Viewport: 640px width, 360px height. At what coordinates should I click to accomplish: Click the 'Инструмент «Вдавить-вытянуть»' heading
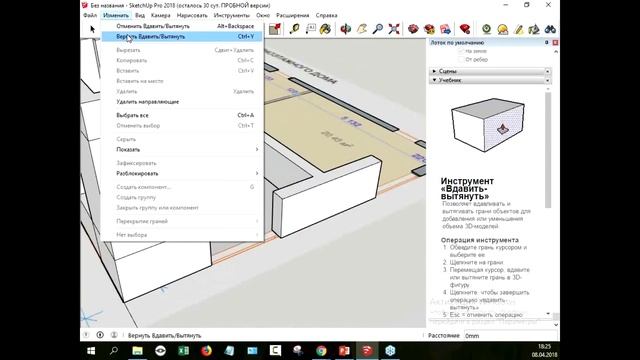pyautogui.click(x=467, y=189)
